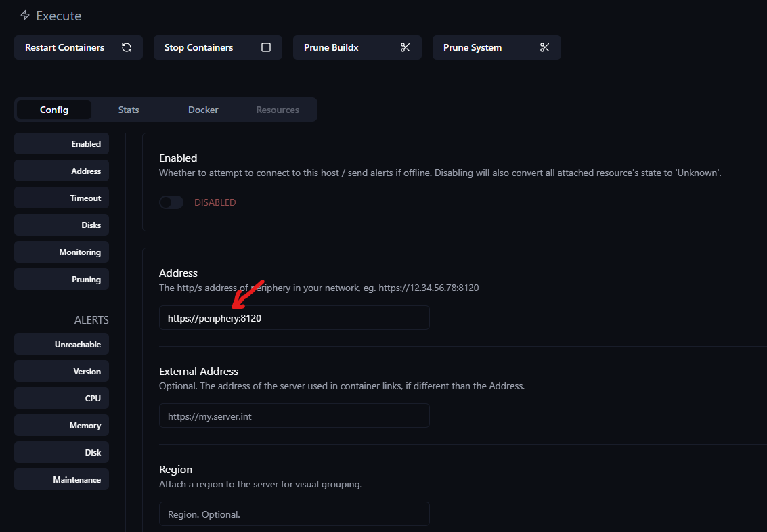Image resolution: width=767 pixels, height=532 pixels.
Task: Open the Docker tab
Action: tap(203, 110)
